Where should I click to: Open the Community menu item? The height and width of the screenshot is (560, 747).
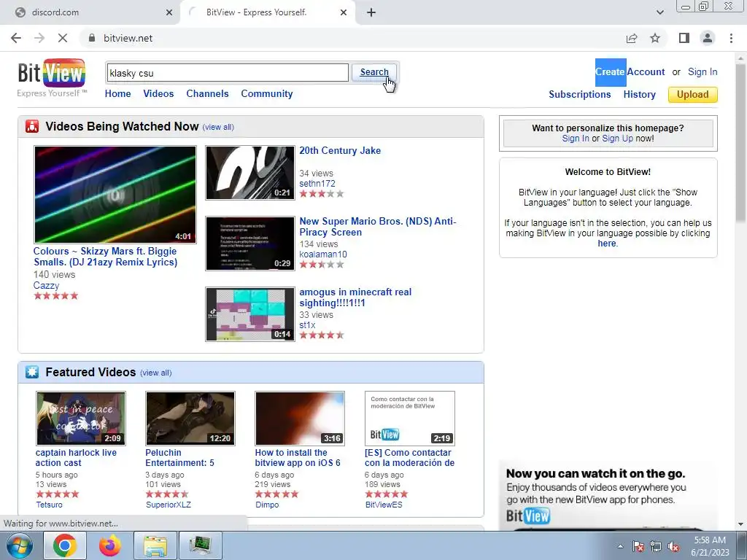(x=267, y=94)
